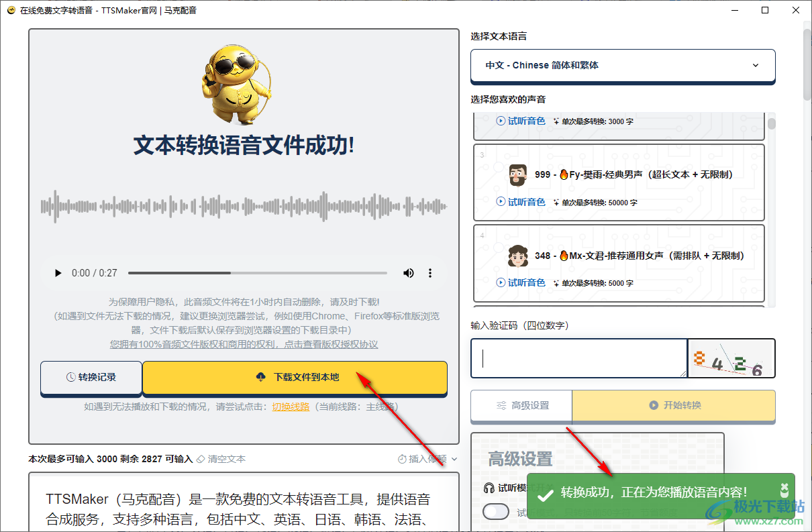Click the audio progress bar
This screenshot has width=812, height=532.
coord(258,272)
